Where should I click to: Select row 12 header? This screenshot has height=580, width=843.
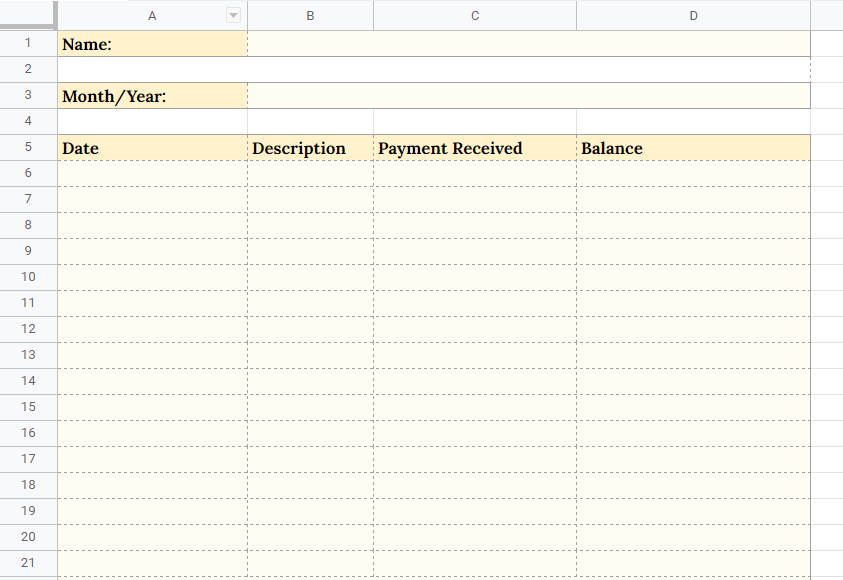point(28,330)
